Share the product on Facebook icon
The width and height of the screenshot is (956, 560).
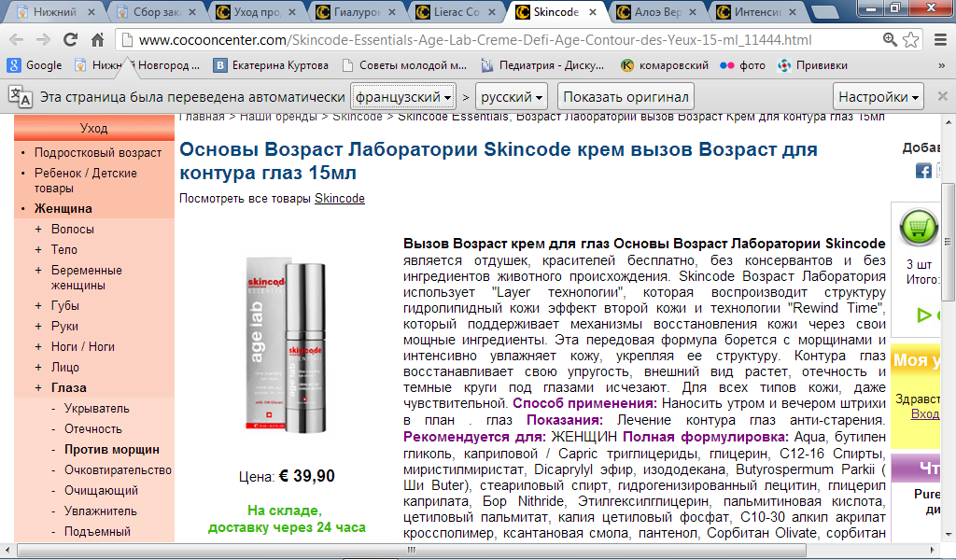[x=923, y=171]
